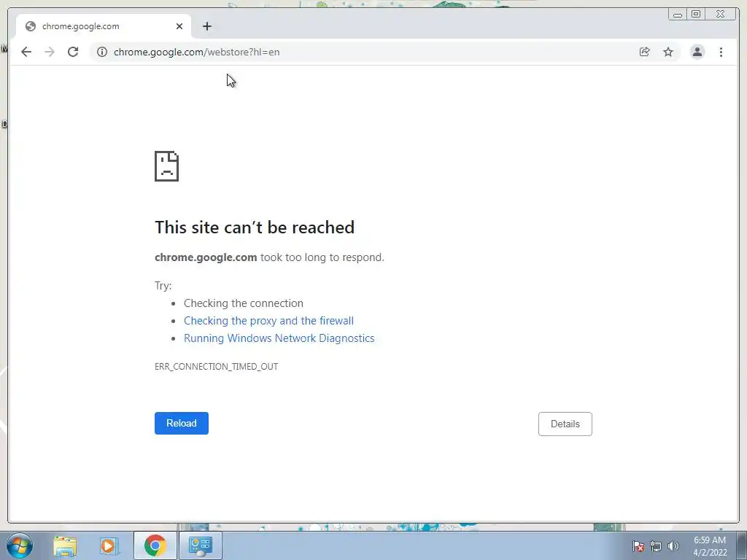View site information icon in address bar
The width and height of the screenshot is (747, 560).
pos(102,52)
